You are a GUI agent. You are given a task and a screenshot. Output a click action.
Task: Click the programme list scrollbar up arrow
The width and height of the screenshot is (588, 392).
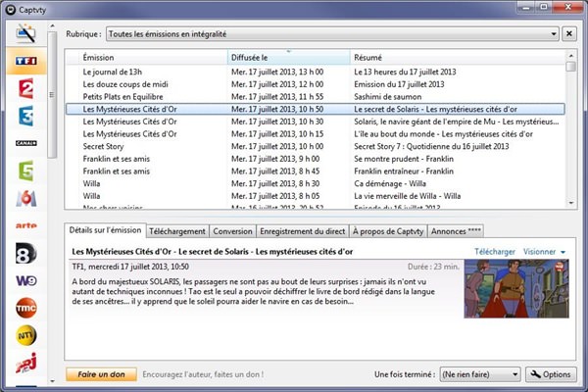(571, 56)
